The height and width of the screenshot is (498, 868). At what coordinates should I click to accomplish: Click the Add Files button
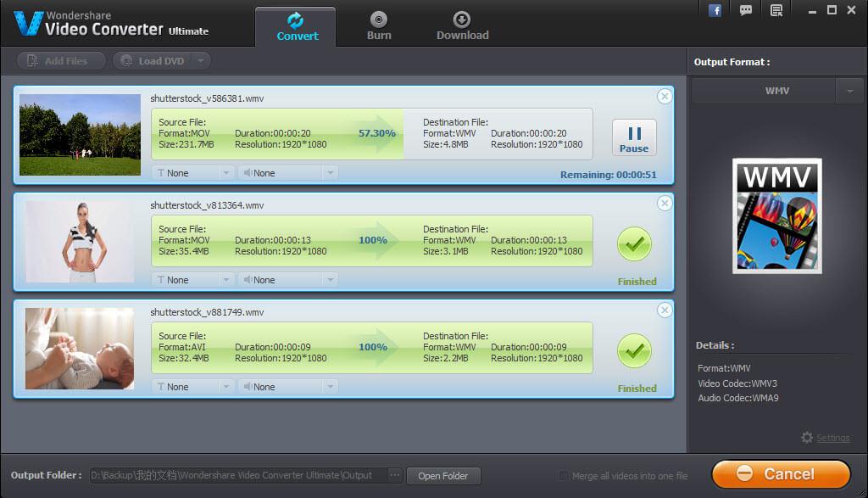coord(61,61)
